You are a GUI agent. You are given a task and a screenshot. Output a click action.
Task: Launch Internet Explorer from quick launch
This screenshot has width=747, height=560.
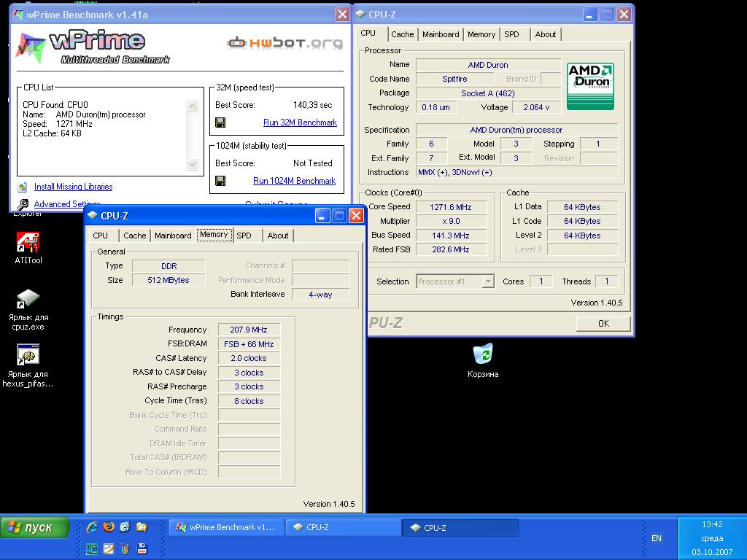point(92,526)
